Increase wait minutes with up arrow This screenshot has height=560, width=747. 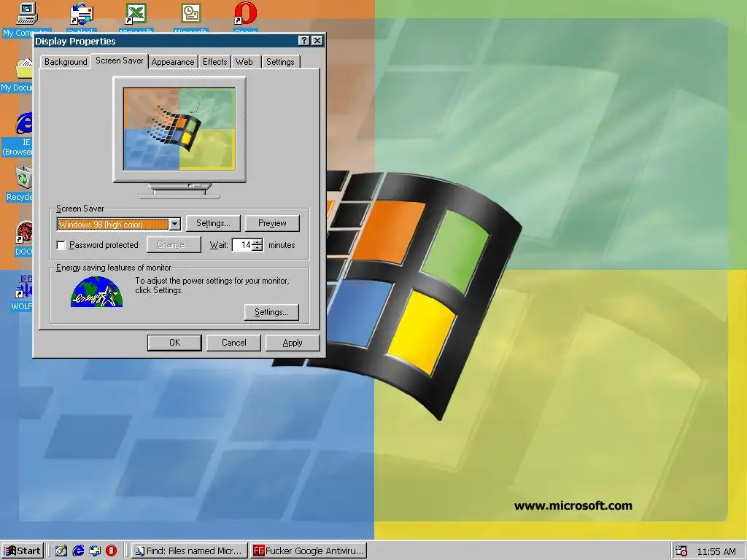tap(258, 242)
